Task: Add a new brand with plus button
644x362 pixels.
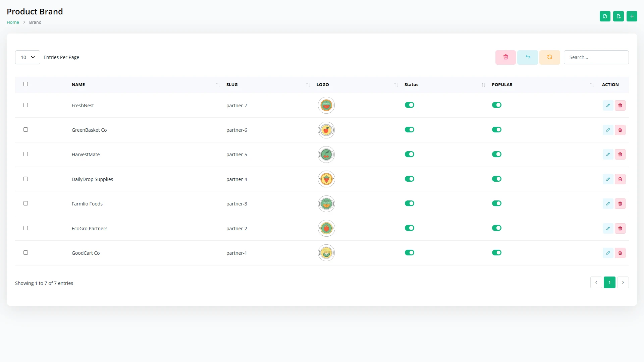Action: (x=632, y=16)
